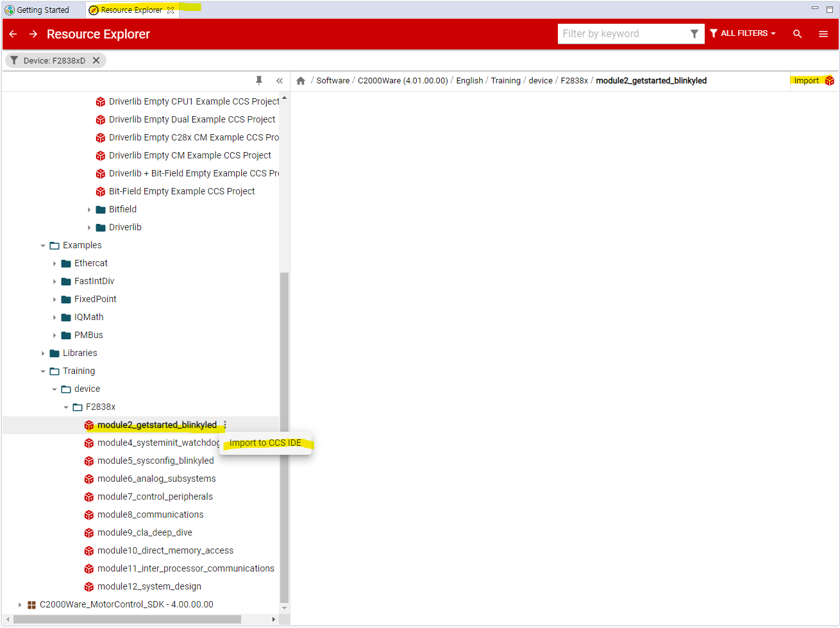
Task: Collapse the tree panel with double chevron
Action: (x=280, y=81)
